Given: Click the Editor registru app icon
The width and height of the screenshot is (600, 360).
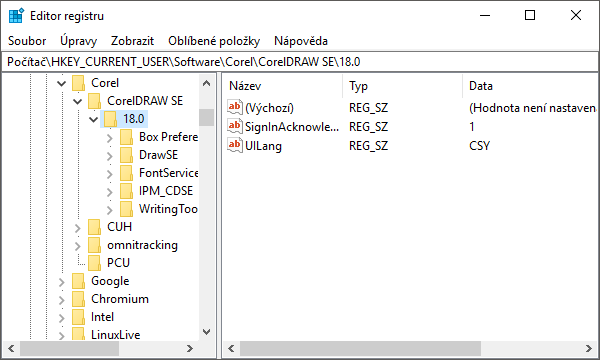Looking at the screenshot, I should (16, 16).
